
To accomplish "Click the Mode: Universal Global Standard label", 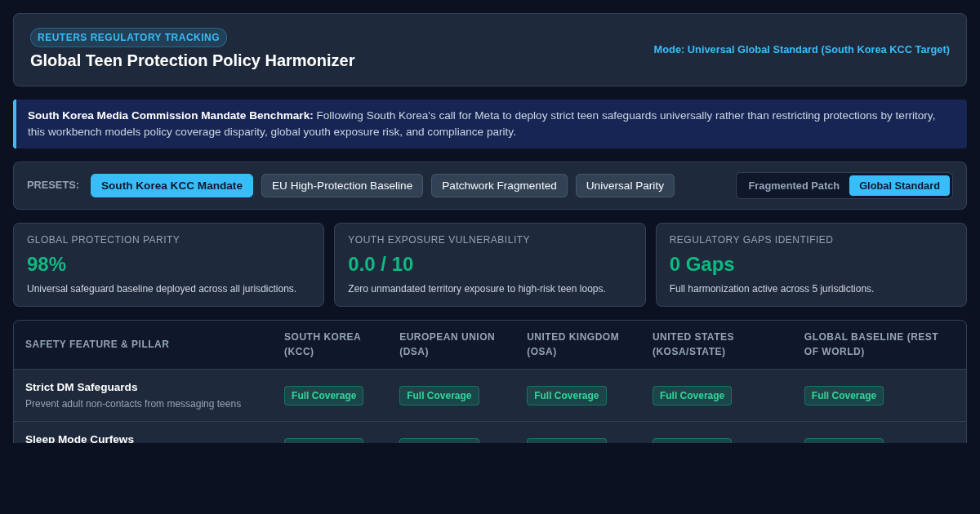I will (801, 49).
